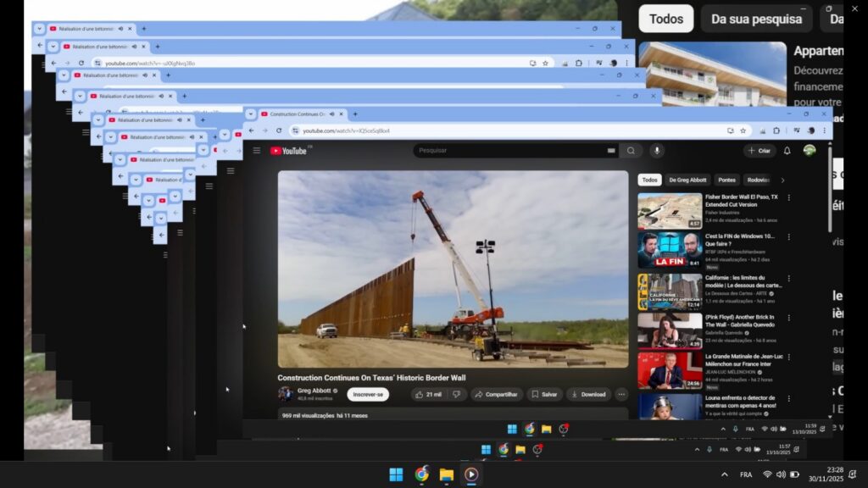Toggle dislike on the border wall video
Viewport: 868px width, 488px height.
point(457,394)
